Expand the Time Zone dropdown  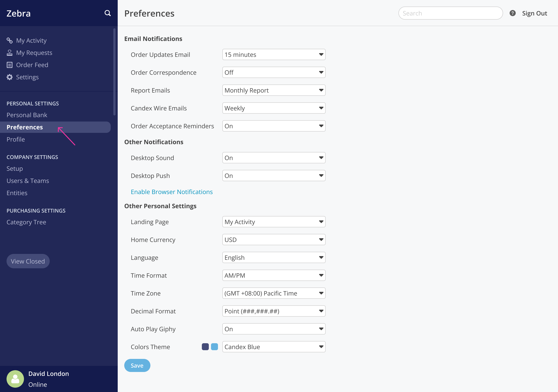(x=274, y=293)
